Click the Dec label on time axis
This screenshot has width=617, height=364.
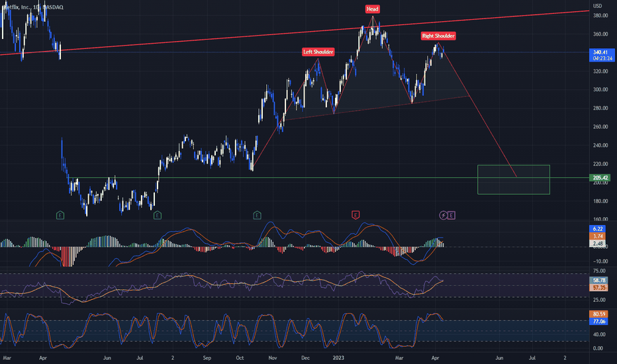point(305,358)
